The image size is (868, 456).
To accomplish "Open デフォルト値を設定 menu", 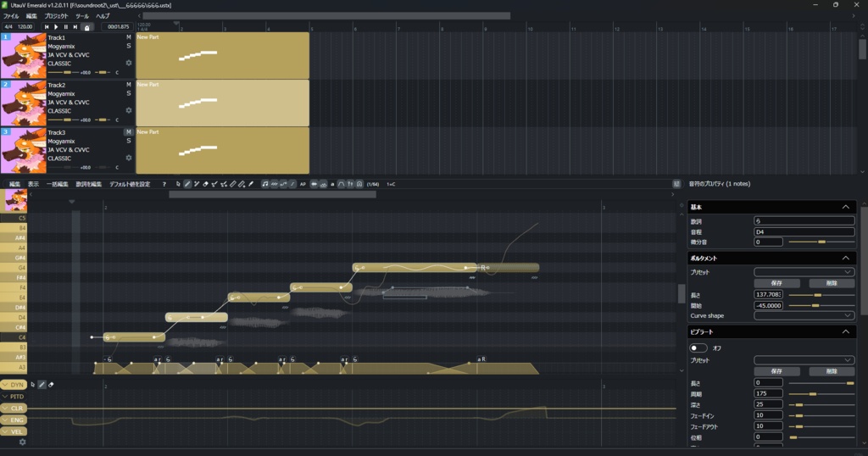I will coord(130,184).
